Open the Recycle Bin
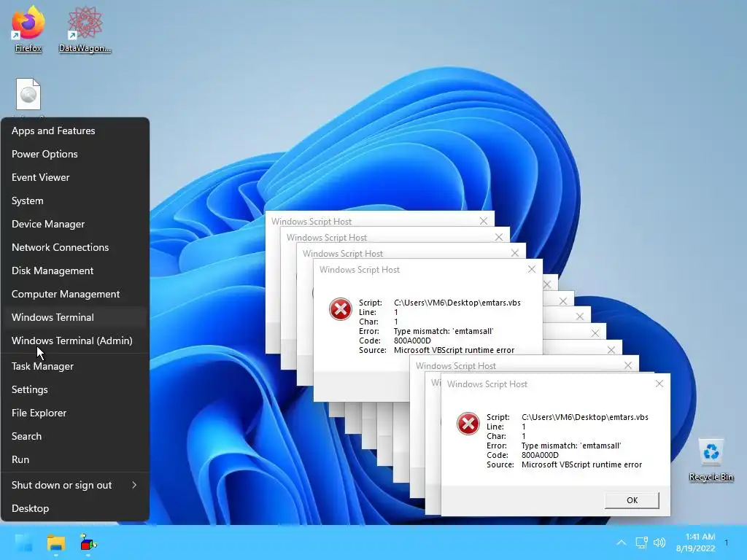The width and height of the screenshot is (747, 560). pyautogui.click(x=711, y=459)
